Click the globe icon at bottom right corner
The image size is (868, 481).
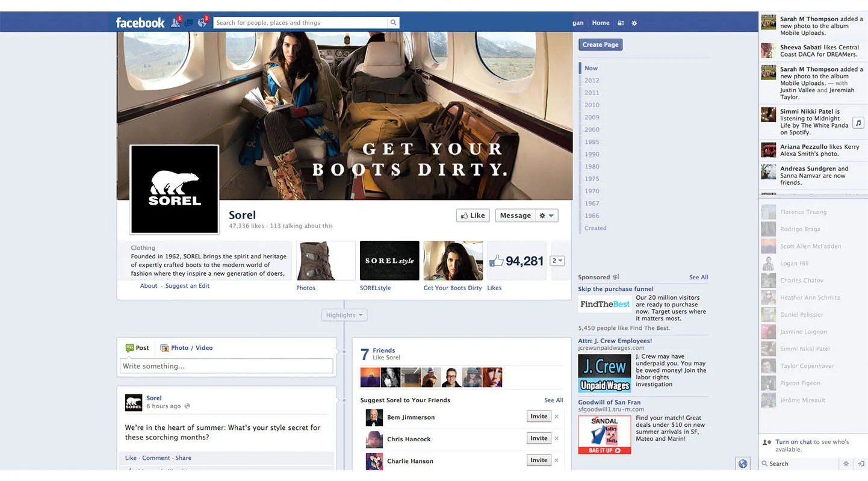(743, 464)
